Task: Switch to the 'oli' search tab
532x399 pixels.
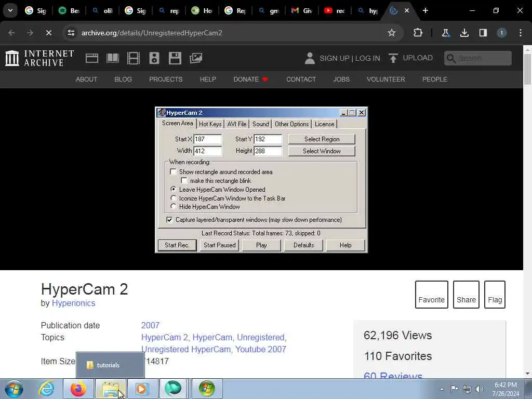Action: click(x=102, y=10)
